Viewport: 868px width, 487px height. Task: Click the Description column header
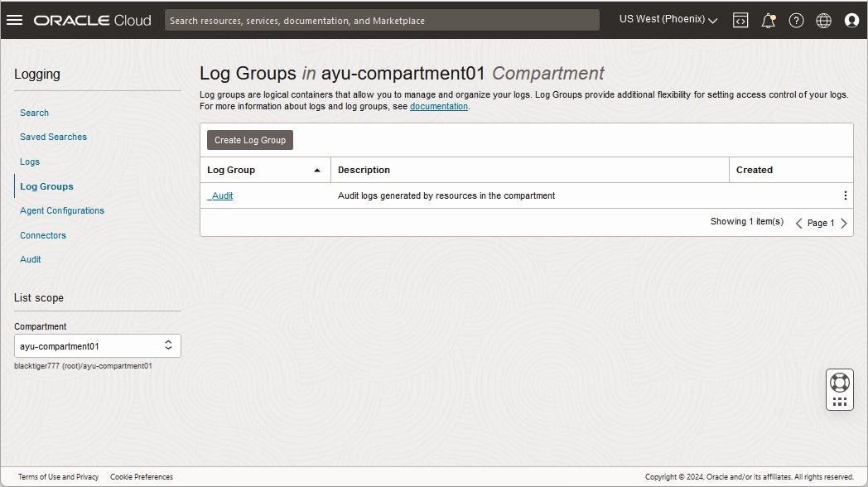[364, 170]
